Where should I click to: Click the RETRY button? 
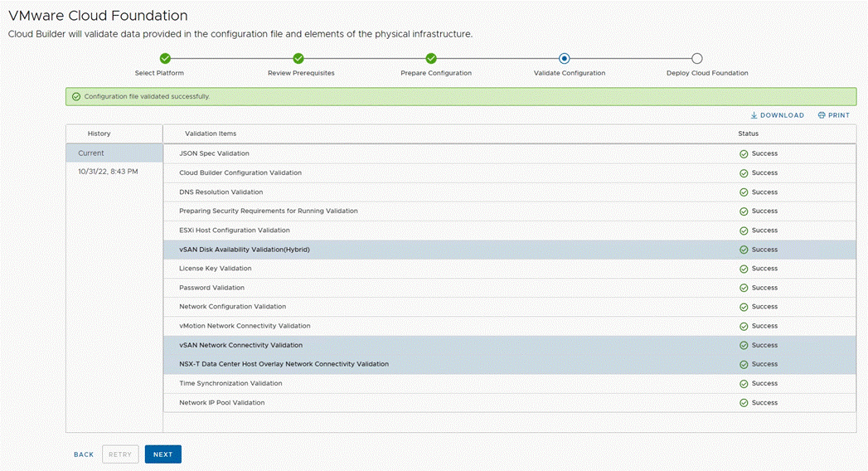tap(120, 454)
